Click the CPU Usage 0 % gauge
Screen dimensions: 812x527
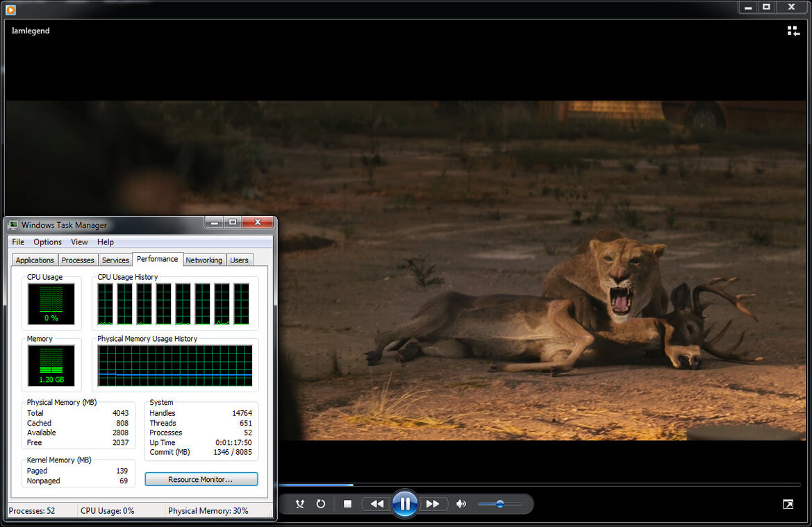pos(51,304)
